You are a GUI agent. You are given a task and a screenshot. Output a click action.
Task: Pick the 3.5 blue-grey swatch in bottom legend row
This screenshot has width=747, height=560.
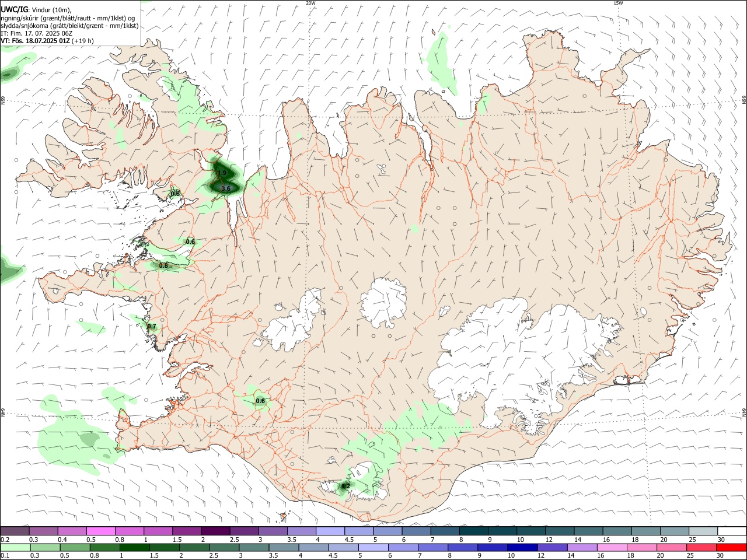tap(283, 547)
